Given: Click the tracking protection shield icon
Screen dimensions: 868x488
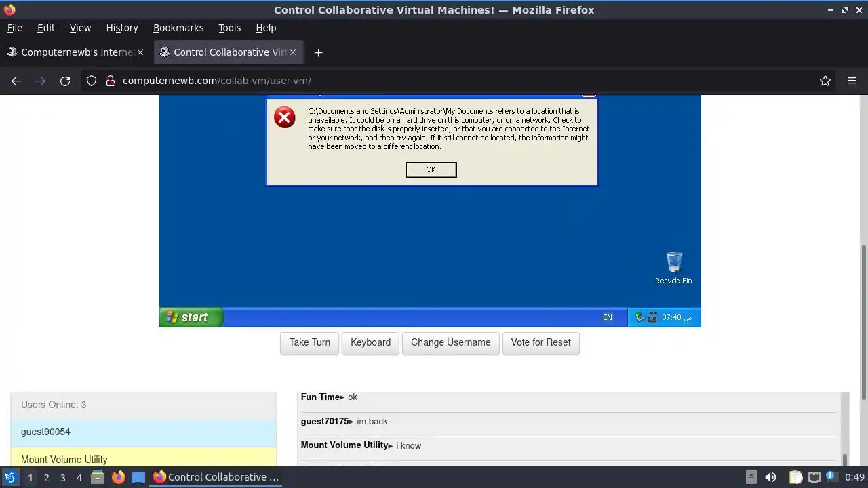Looking at the screenshot, I should [x=92, y=81].
